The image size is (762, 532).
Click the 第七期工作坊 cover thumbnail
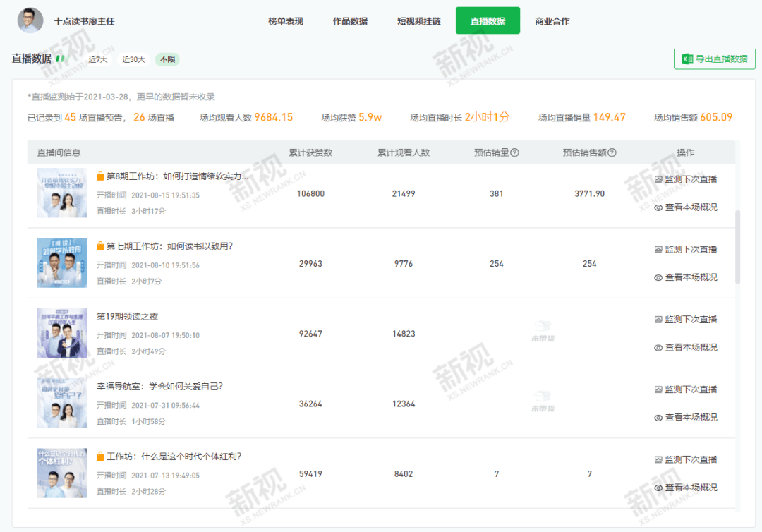(61, 263)
